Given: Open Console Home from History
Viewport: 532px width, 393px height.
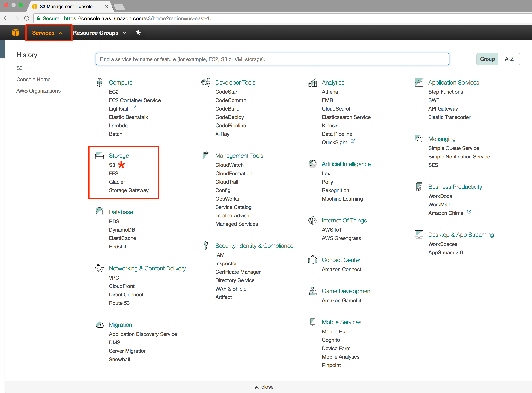Looking at the screenshot, I should click(33, 79).
